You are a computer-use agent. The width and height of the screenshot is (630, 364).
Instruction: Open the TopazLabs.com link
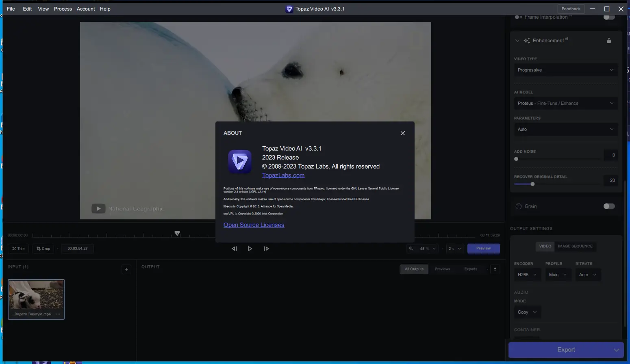pos(283,175)
